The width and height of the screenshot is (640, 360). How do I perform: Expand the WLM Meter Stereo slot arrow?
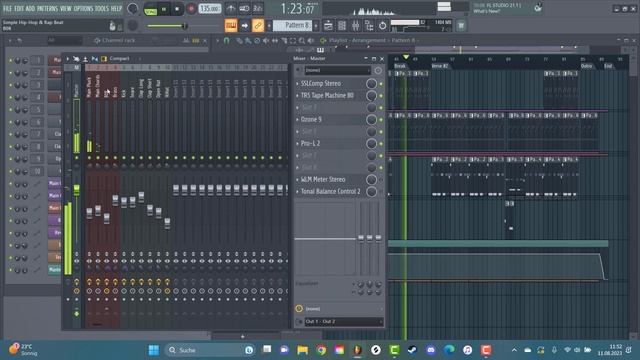[x=298, y=180]
